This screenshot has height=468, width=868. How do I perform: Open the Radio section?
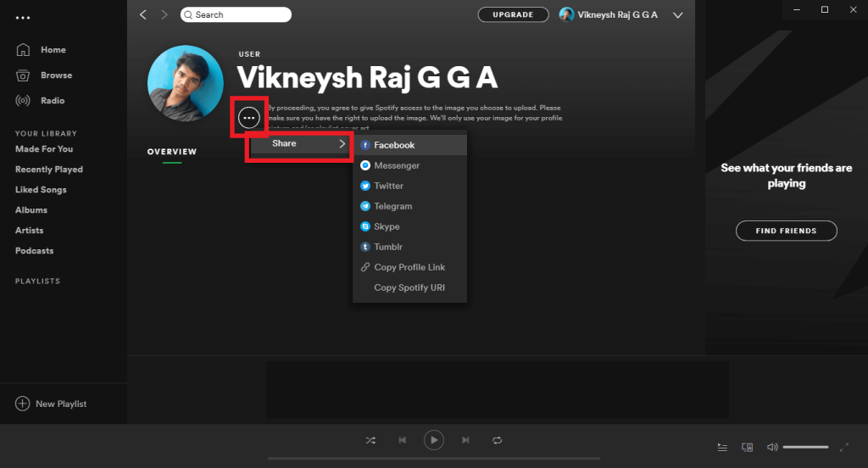pos(23,101)
